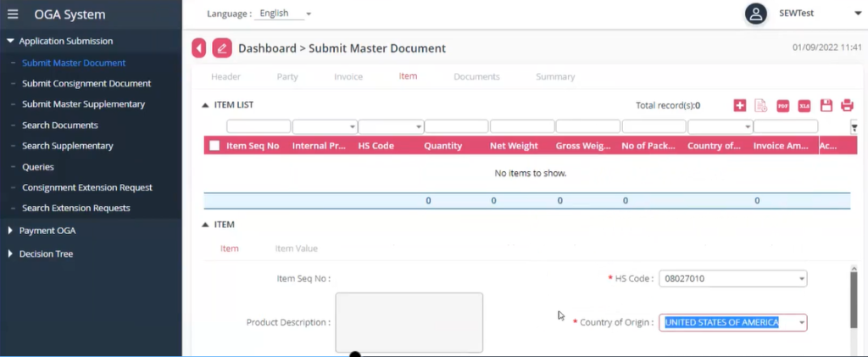Open the Item Value sub-tab
868x357 pixels.
coord(296,248)
